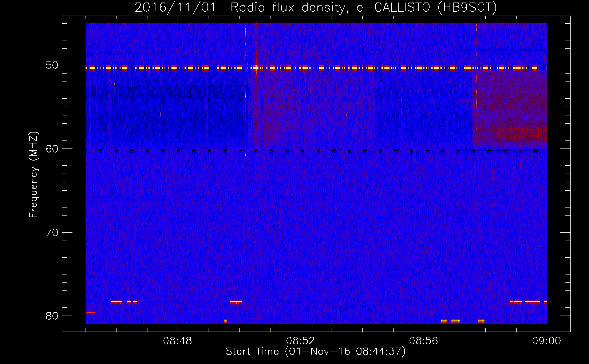
Task: Click the 'Start Time (01-Nov-16 08:44:37)' label
Action: pos(316,352)
